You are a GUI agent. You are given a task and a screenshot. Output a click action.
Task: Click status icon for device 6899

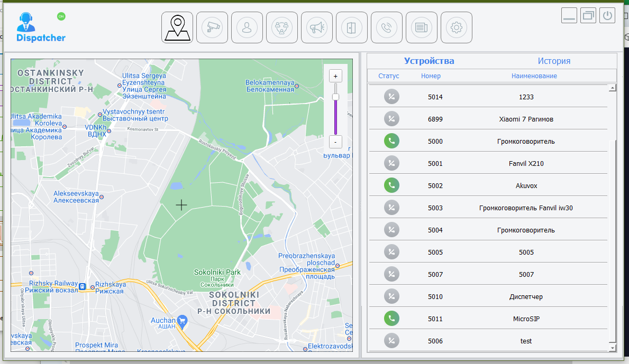tap(391, 118)
